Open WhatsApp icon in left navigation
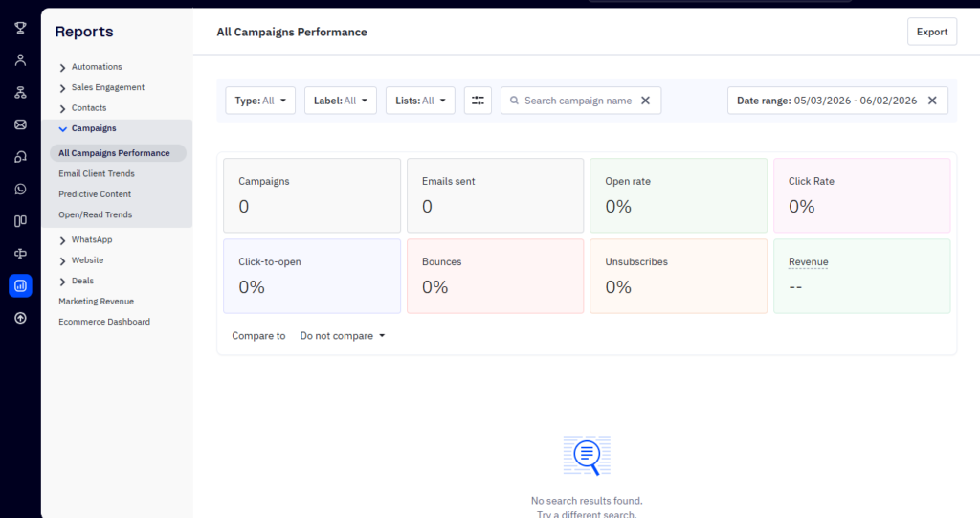980x518 pixels. pos(21,189)
